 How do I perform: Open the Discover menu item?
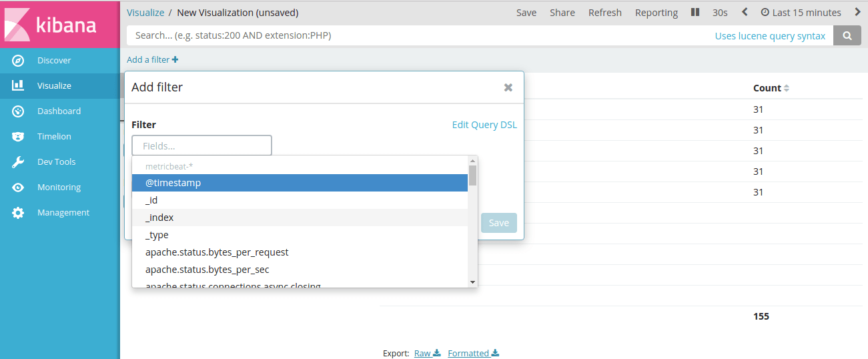point(59,61)
